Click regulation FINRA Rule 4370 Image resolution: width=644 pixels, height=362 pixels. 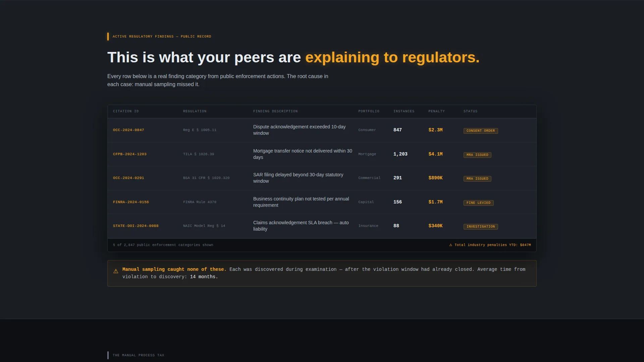tap(200, 202)
